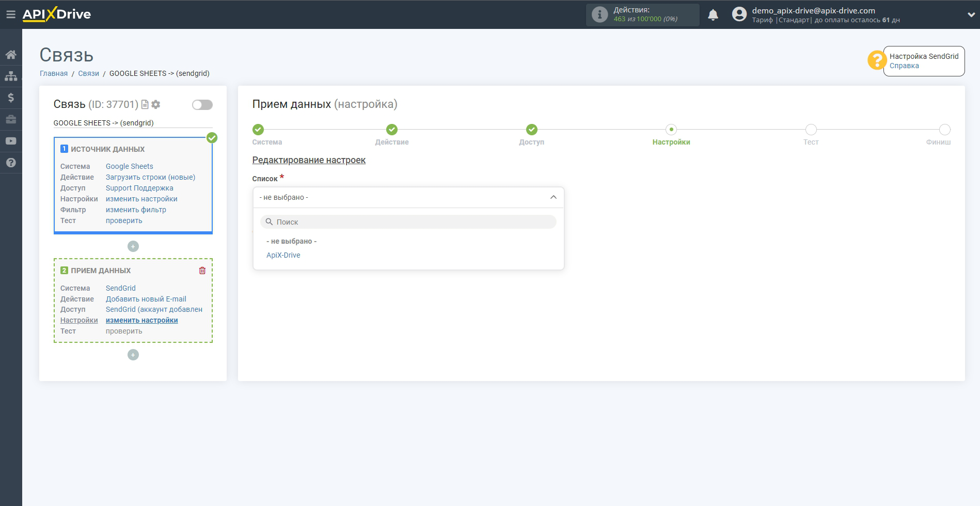
Task: Open the Home sidebar icon
Action: pyautogui.click(x=11, y=54)
